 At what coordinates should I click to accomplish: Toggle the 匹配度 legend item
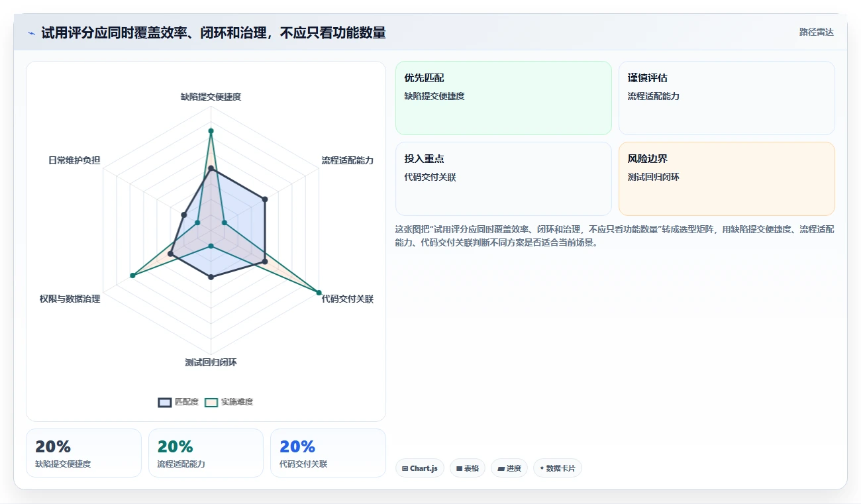(x=178, y=402)
